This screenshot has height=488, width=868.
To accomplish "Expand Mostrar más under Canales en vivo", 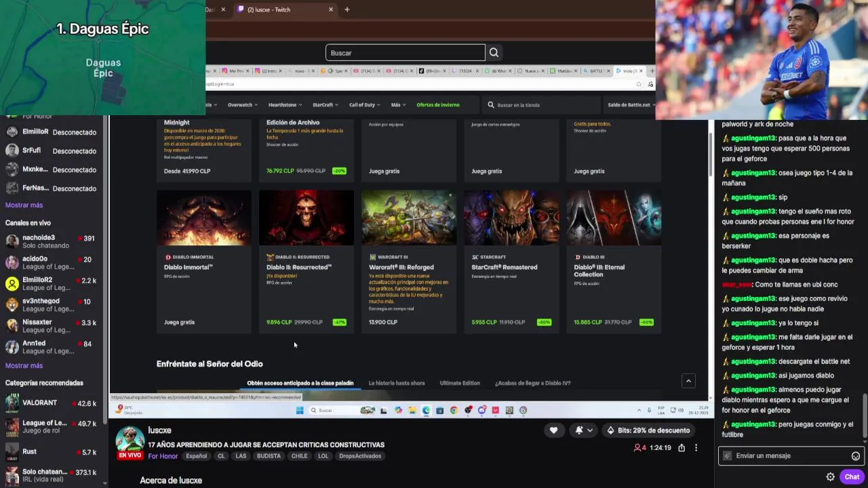I will (24, 366).
